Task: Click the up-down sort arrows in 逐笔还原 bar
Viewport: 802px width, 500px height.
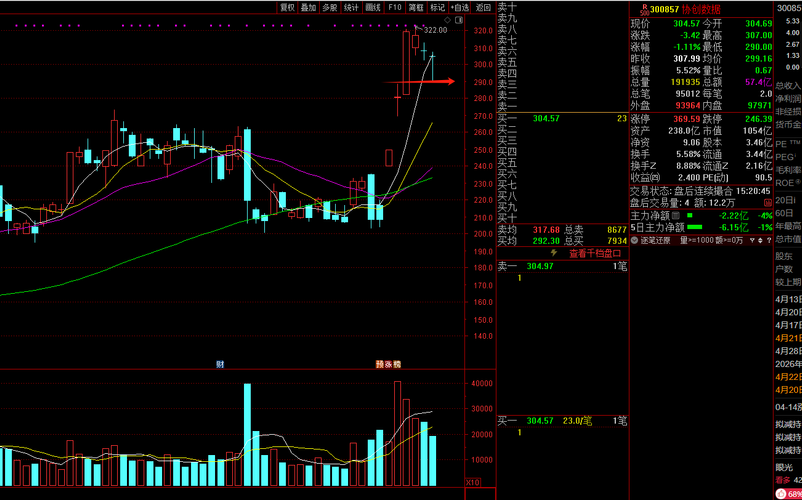Action: pyautogui.click(x=760, y=240)
